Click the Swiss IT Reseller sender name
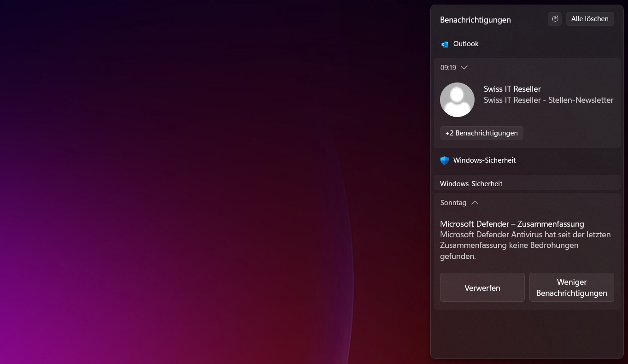Image resolution: width=628 pixels, height=364 pixels. [x=512, y=89]
